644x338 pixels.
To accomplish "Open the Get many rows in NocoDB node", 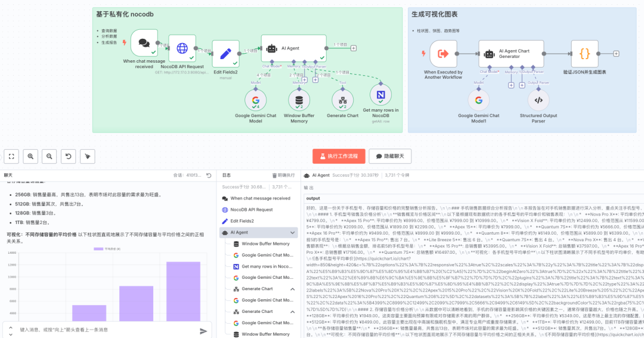I will point(380,94).
